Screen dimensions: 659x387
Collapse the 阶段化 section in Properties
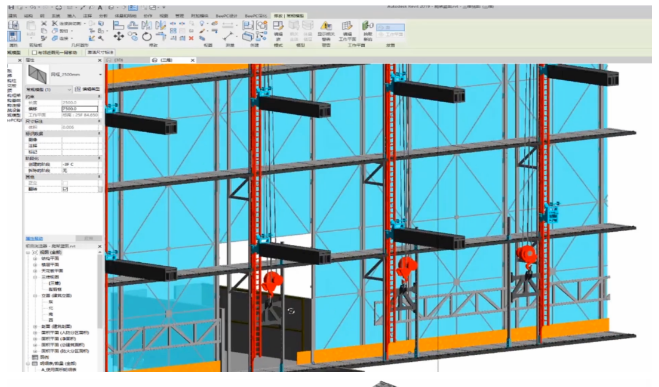(x=100, y=158)
